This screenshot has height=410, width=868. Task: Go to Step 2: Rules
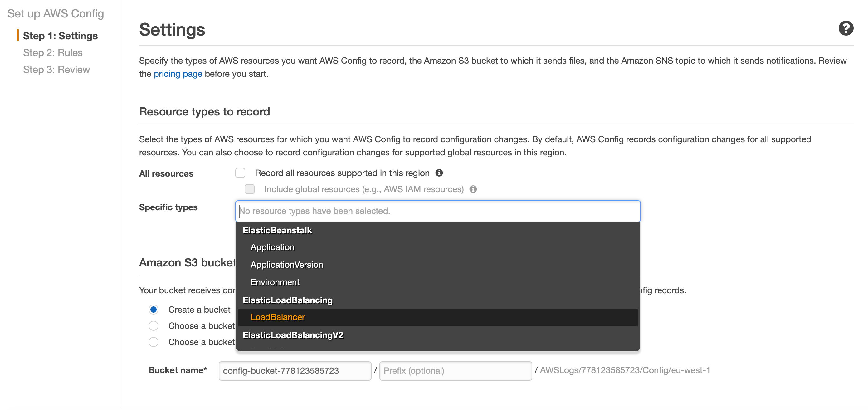52,52
